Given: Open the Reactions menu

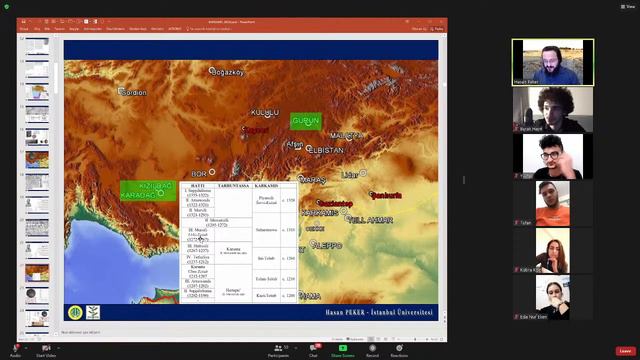Looking at the screenshot, I should coord(399,350).
